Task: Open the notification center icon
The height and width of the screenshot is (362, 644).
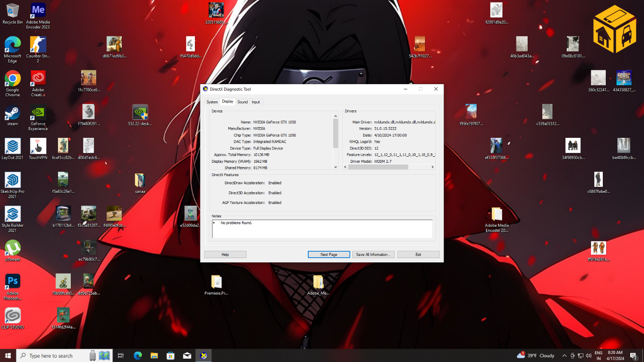Action: coord(633,356)
